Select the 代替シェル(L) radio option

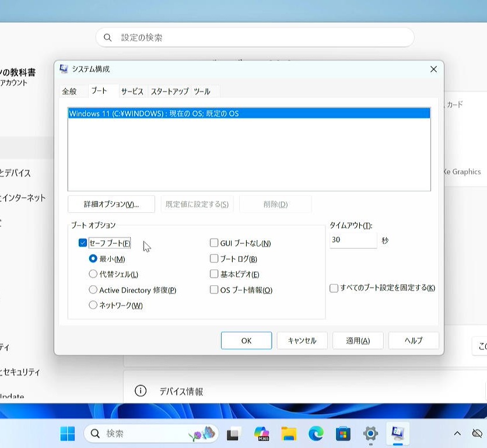(x=93, y=274)
